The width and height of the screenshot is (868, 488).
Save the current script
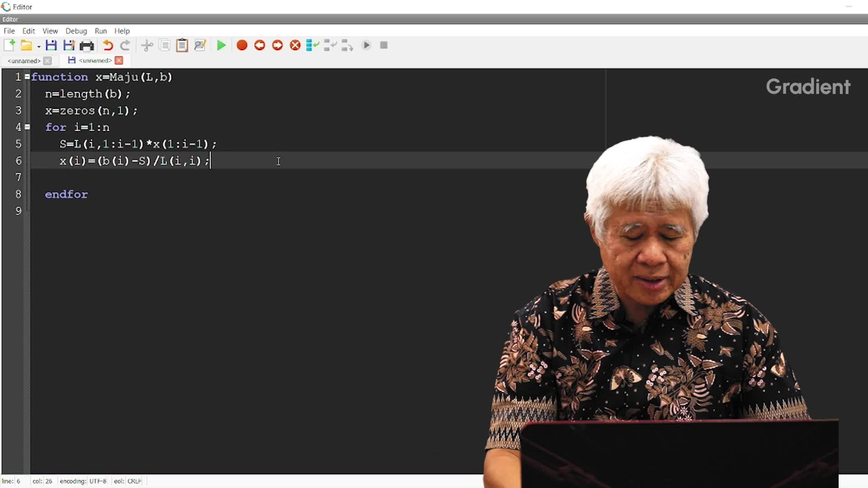coord(51,45)
